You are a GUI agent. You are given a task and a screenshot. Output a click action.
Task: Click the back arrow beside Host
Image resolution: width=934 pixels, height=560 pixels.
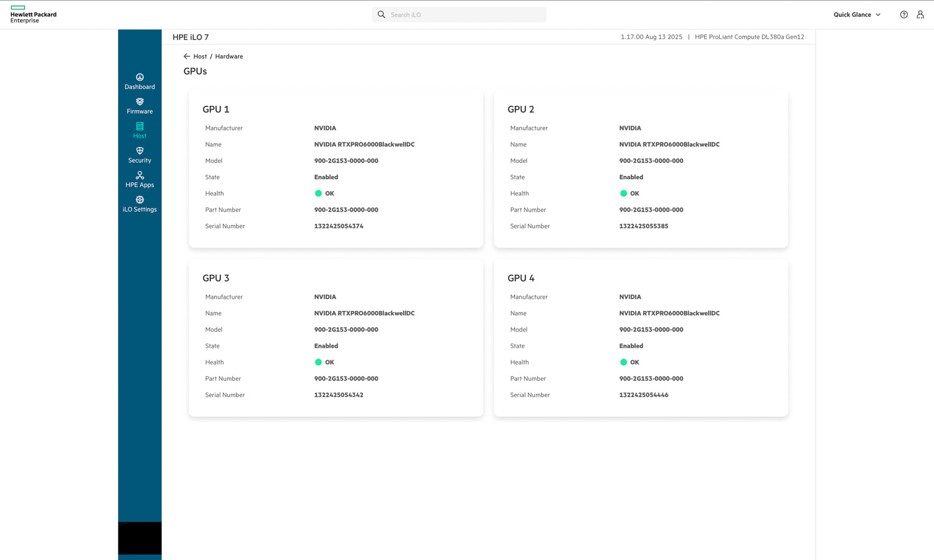coord(187,57)
